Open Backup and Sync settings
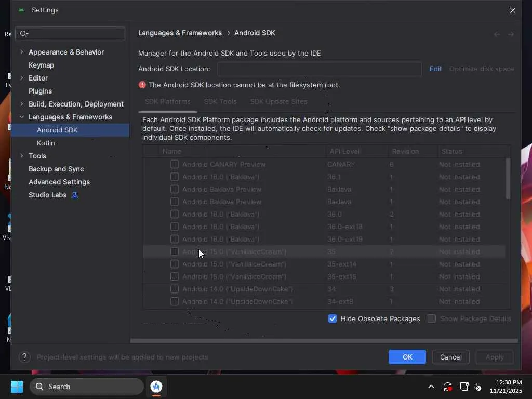 [x=56, y=169]
